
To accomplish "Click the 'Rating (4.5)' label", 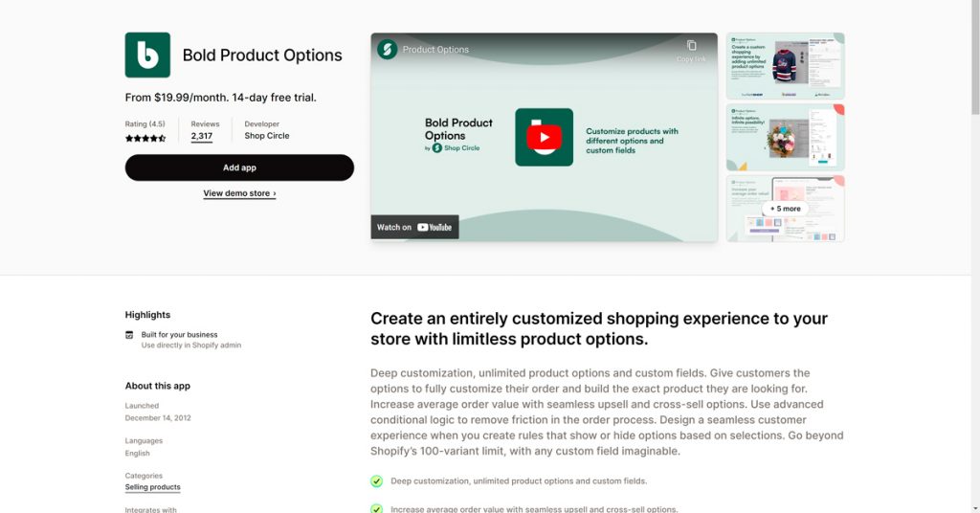I will click(x=145, y=124).
